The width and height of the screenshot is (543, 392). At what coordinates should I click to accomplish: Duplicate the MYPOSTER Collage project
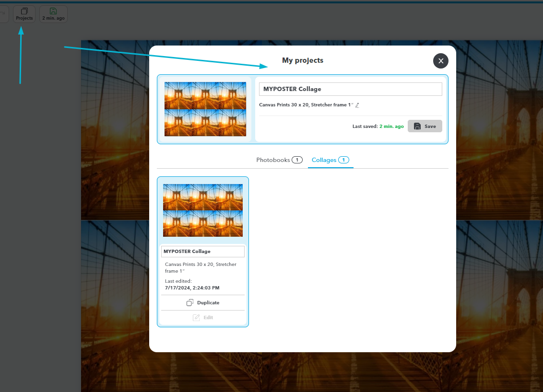[203, 303]
